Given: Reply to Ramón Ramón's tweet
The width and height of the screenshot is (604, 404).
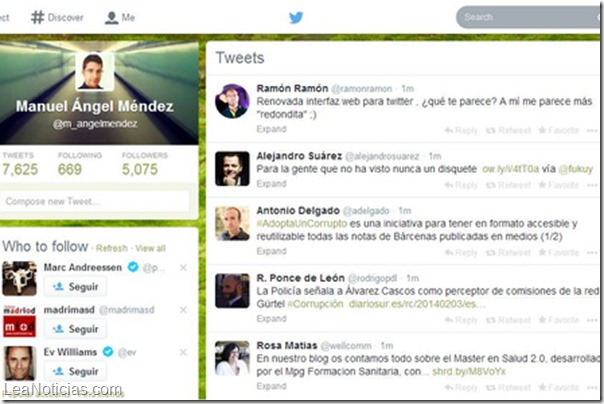Looking at the screenshot, I should 461,131.
